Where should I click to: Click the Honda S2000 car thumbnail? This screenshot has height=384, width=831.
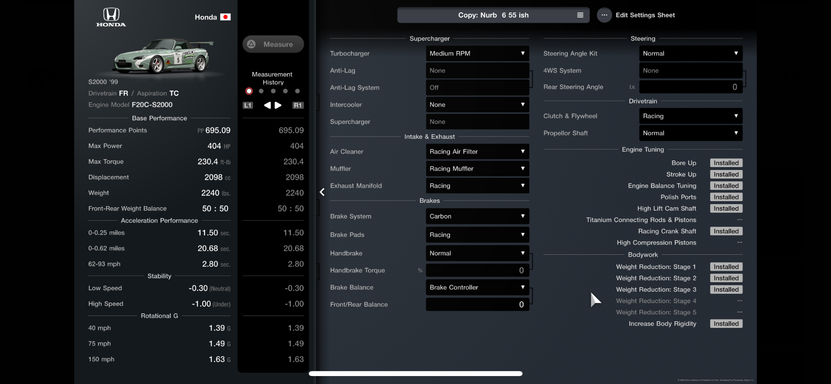click(164, 56)
